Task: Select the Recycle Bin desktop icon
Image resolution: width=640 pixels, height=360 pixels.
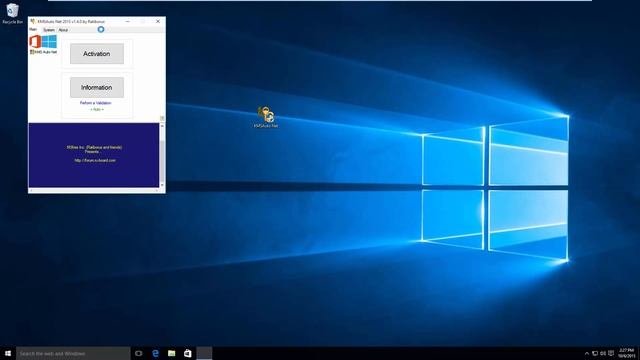Action: [x=12, y=13]
